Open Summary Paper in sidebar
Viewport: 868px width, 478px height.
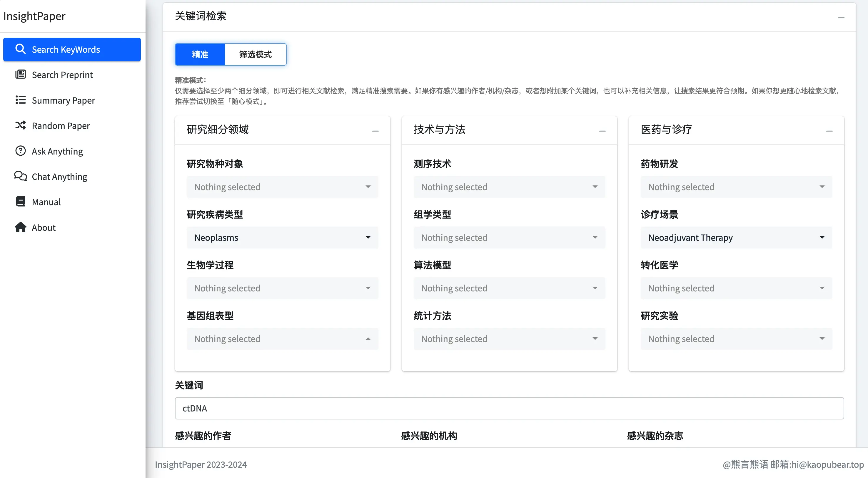coord(72,100)
